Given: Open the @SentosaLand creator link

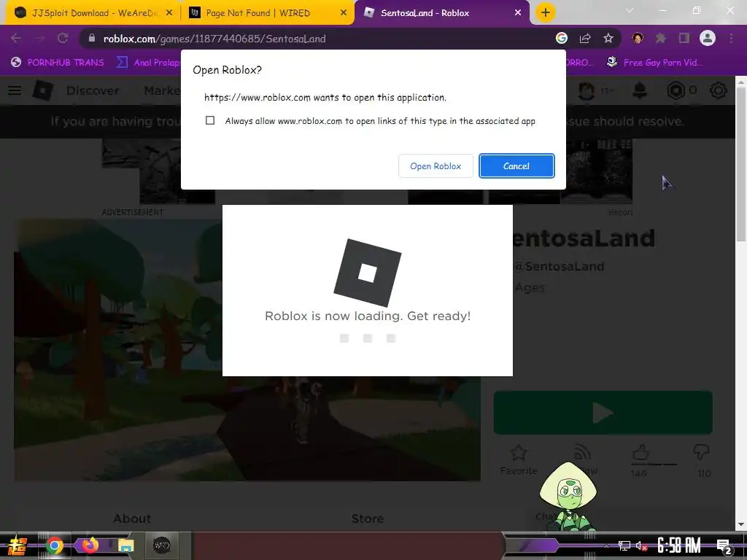Looking at the screenshot, I should coord(560,266).
